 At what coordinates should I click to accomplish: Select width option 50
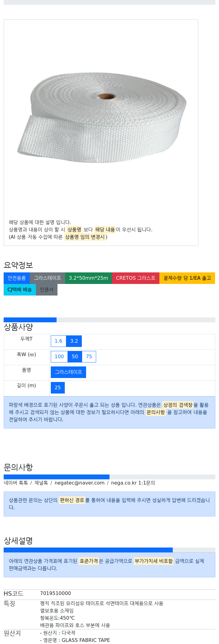(75, 357)
